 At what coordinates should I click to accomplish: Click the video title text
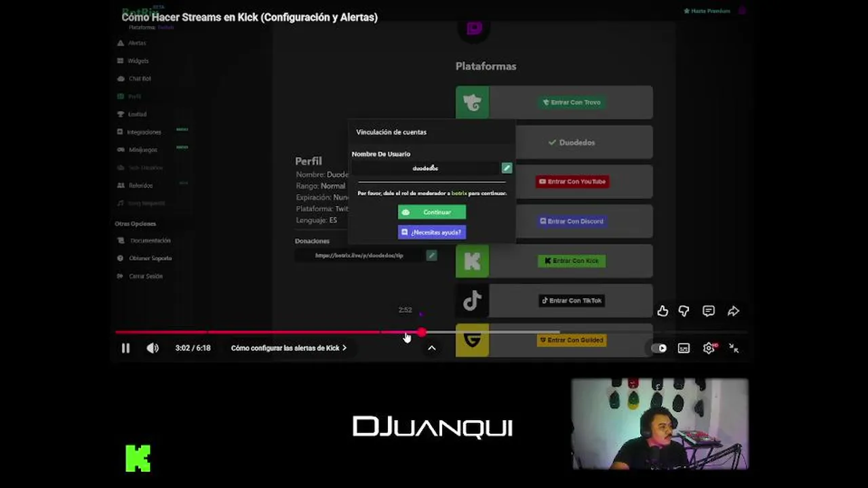[x=250, y=17]
